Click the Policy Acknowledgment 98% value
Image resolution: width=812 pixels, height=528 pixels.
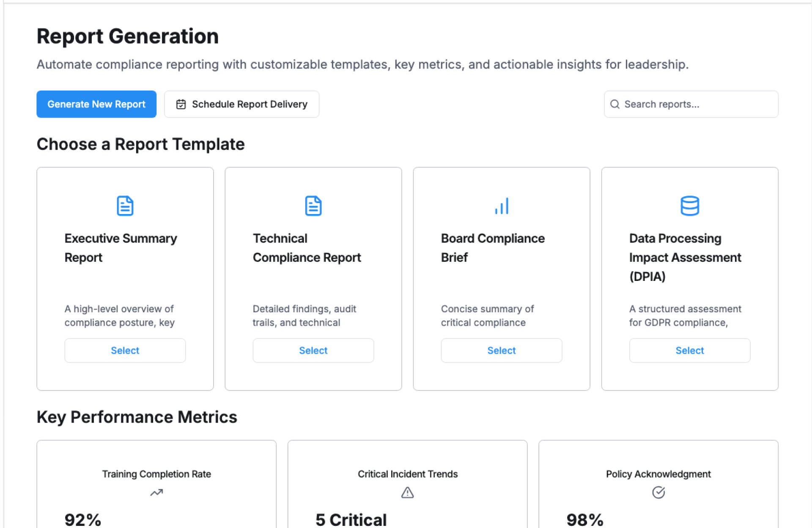pyautogui.click(x=584, y=520)
